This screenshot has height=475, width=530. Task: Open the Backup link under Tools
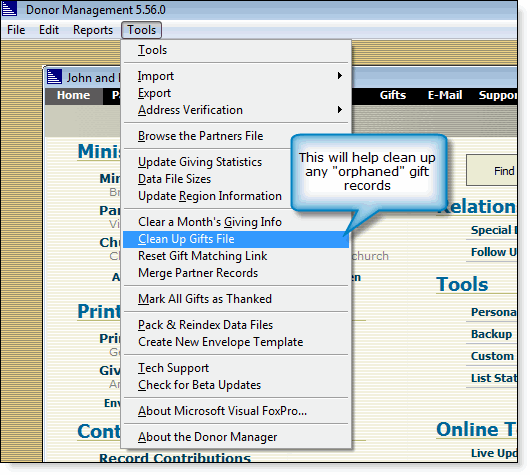point(491,334)
